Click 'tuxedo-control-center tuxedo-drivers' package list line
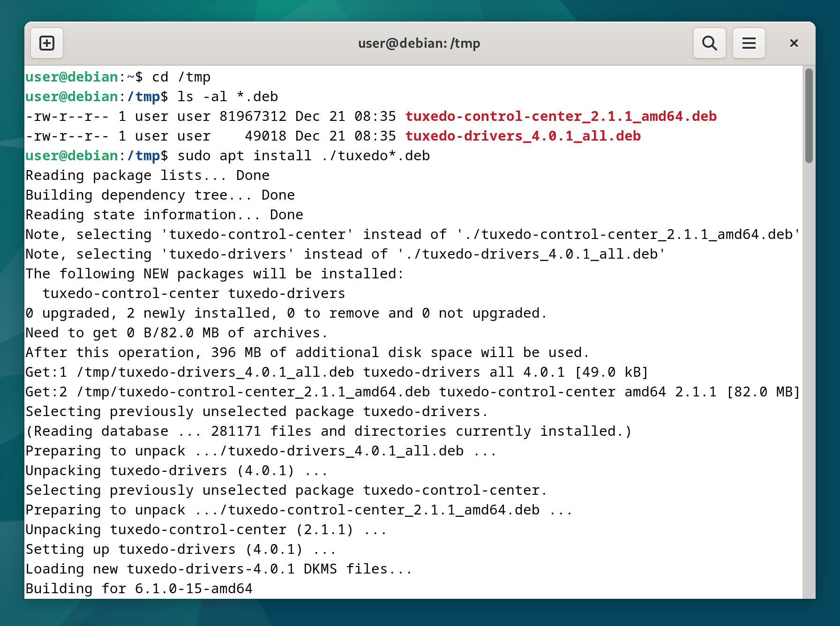Image resolution: width=840 pixels, height=626 pixels. tap(194, 293)
